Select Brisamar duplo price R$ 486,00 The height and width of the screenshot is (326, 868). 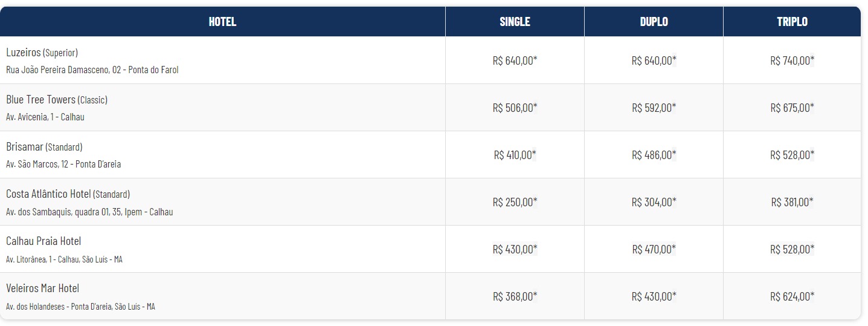654,155
